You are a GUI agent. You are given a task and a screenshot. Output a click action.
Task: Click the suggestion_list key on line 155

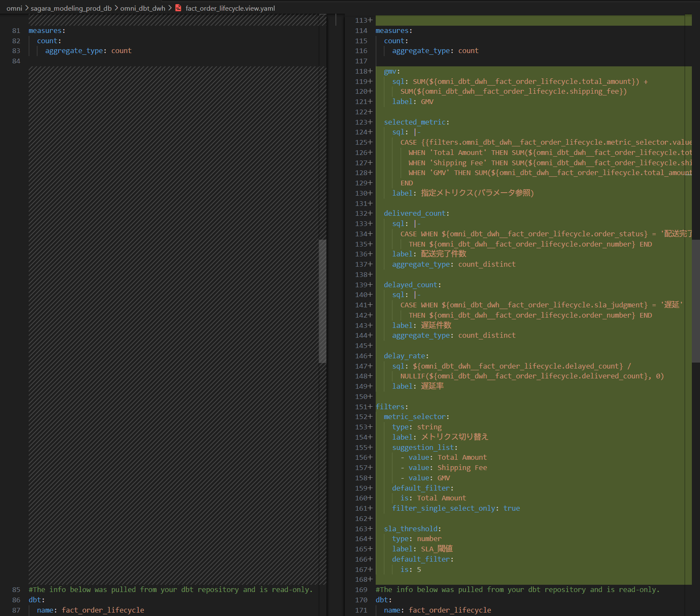click(423, 447)
